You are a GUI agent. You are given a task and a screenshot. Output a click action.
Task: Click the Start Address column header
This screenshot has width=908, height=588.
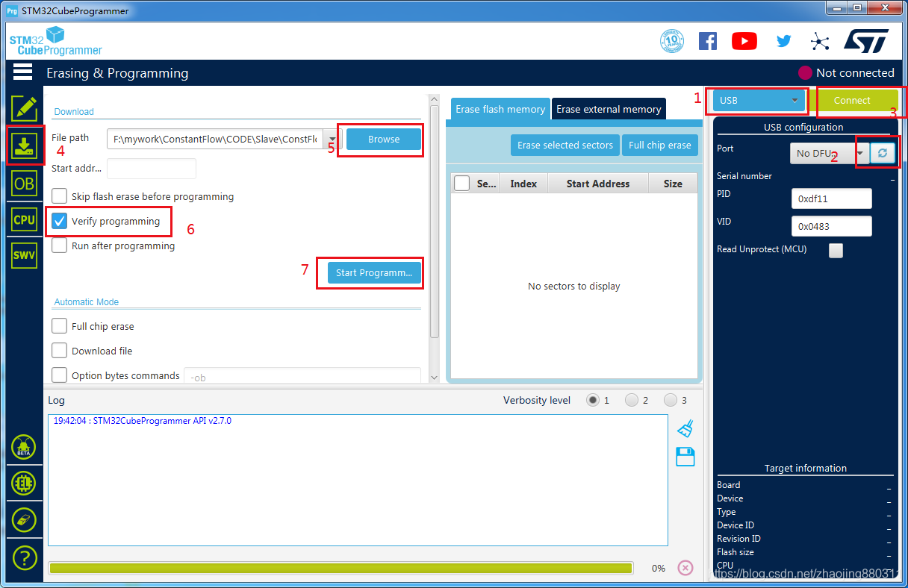click(598, 184)
